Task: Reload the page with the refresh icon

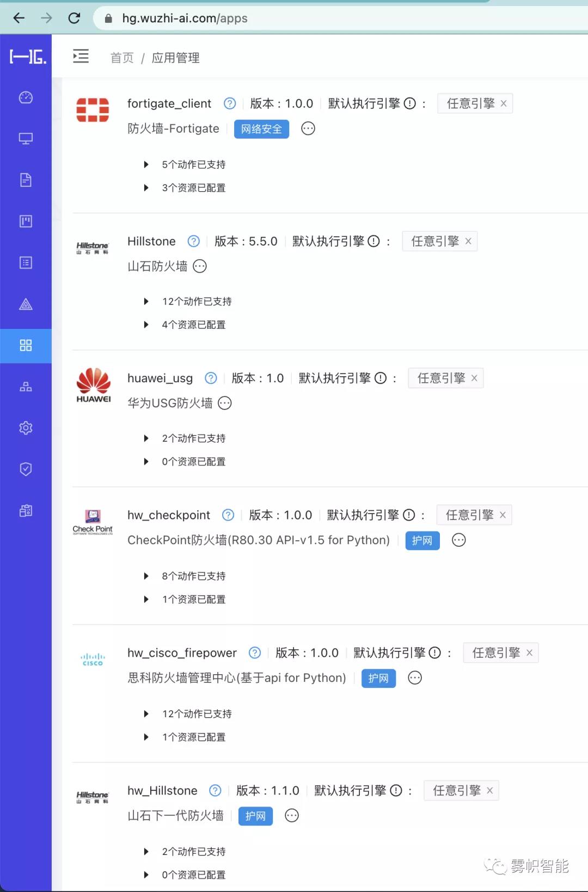Action: coord(75,18)
